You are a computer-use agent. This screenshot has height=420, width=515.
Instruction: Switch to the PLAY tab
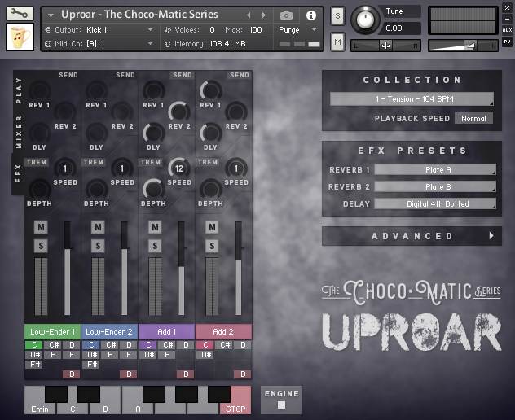pos(19,90)
